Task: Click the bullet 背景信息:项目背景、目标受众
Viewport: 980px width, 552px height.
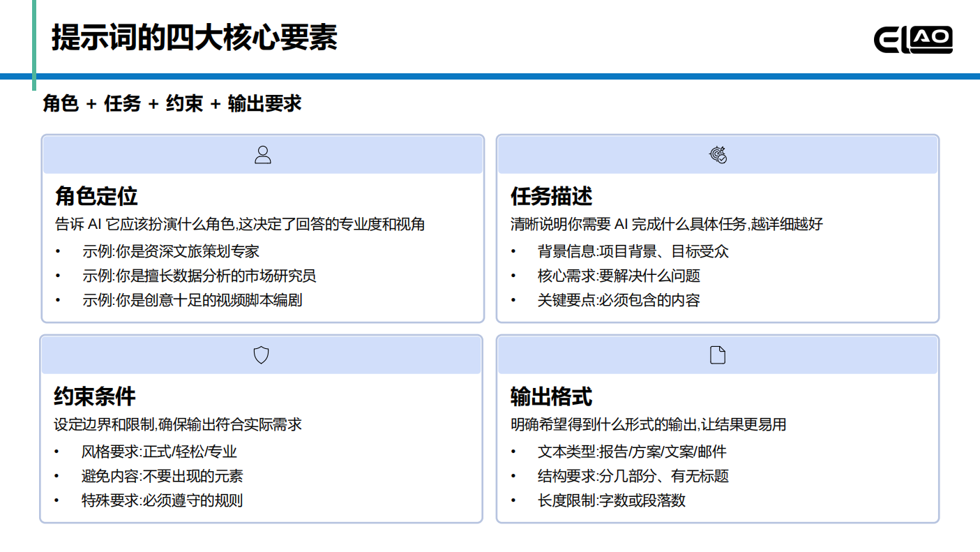Action: [633, 251]
